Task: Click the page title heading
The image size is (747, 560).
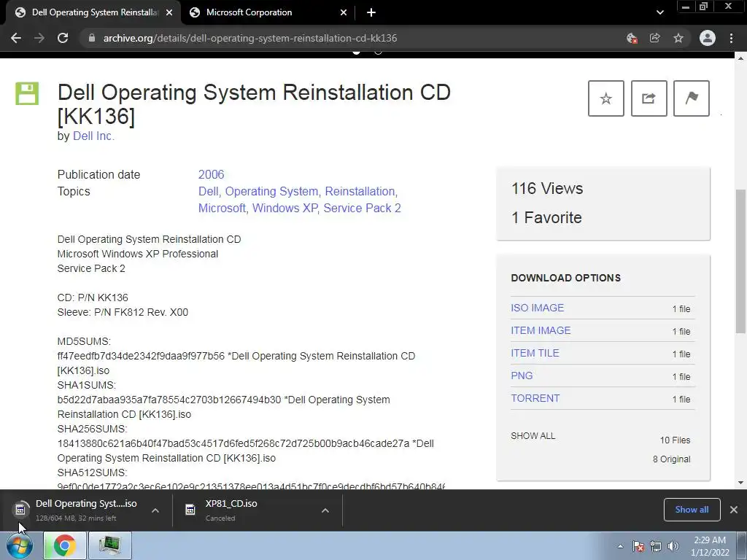Action: pyautogui.click(x=254, y=104)
